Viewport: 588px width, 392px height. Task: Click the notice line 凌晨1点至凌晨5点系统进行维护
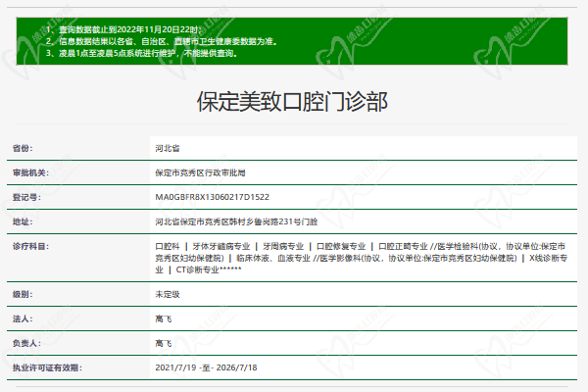pos(141,53)
